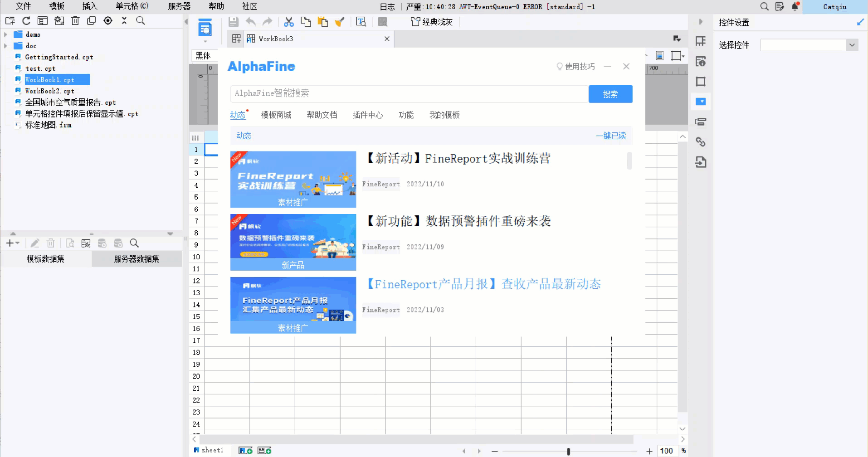The height and width of the screenshot is (457, 868).
Task: Select the widget settings icon in right sidebar
Action: 701,102
